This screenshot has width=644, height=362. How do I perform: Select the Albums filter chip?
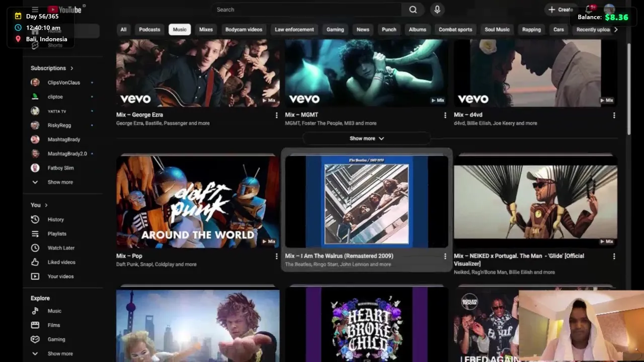417,29
